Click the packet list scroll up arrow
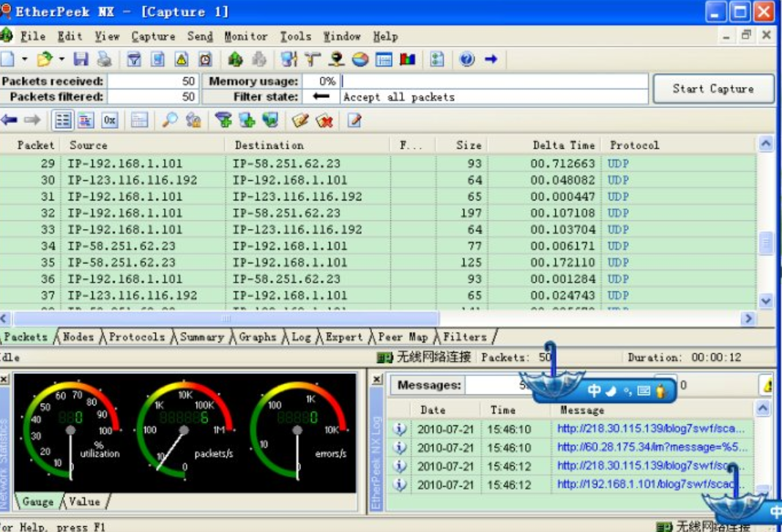The image size is (782, 532). [766, 145]
